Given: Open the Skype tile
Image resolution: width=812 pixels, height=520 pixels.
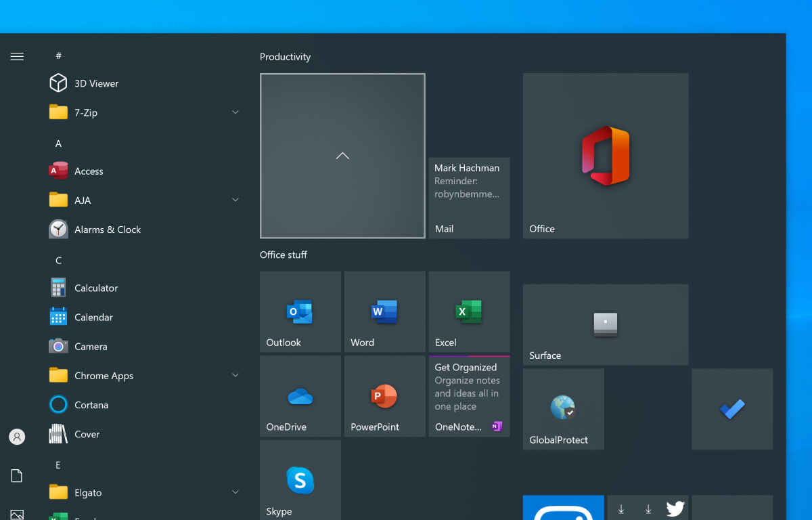Looking at the screenshot, I should click(300, 480).
